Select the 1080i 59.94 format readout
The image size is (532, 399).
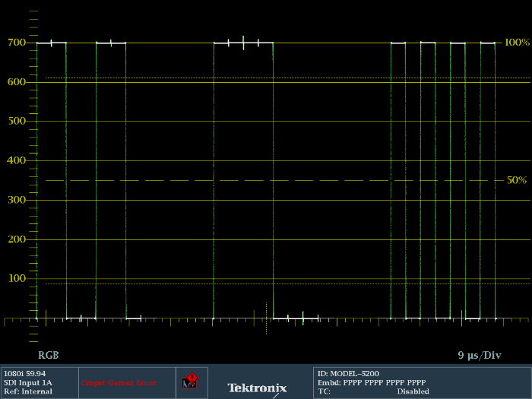tap(24, 374)
